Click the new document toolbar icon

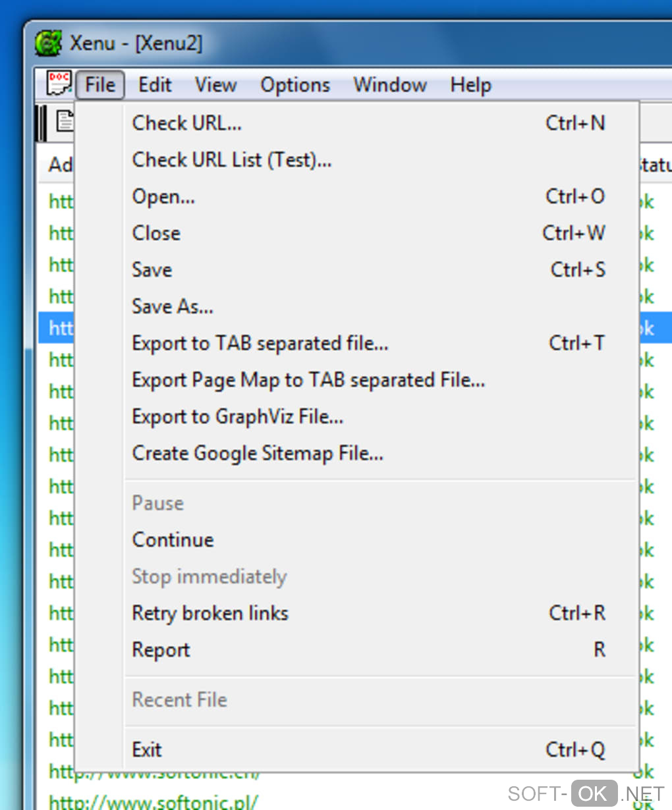(x=65, y=121)
